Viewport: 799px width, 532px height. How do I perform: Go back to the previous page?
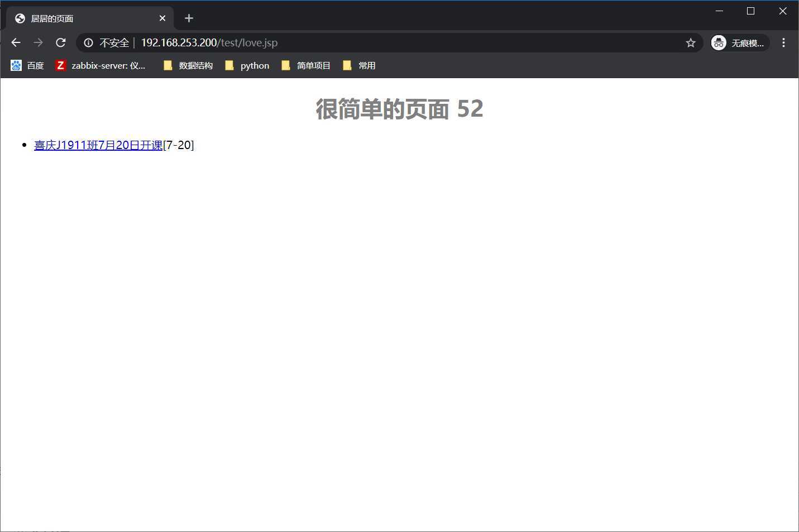coord(16,42)
